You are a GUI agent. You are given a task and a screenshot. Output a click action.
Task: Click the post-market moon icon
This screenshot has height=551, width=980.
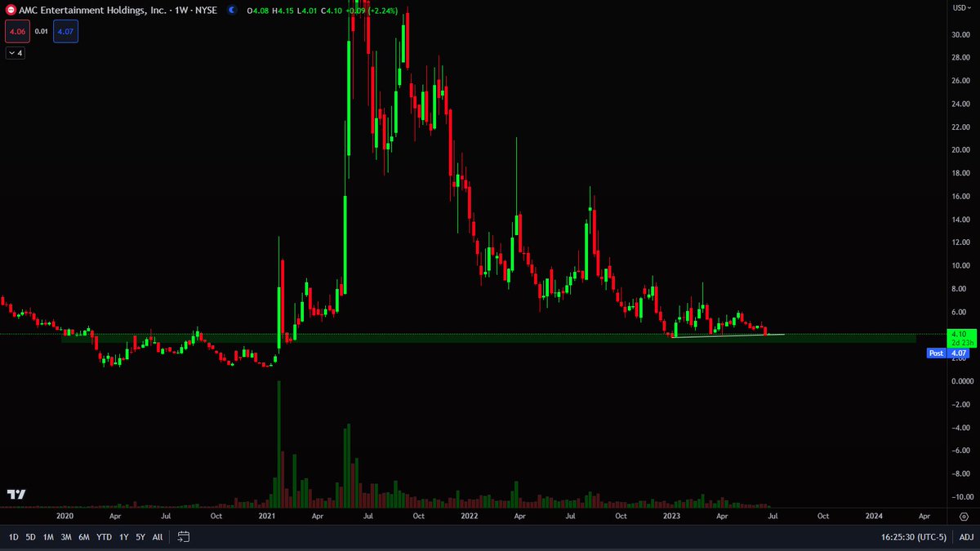tap(232, 9)
